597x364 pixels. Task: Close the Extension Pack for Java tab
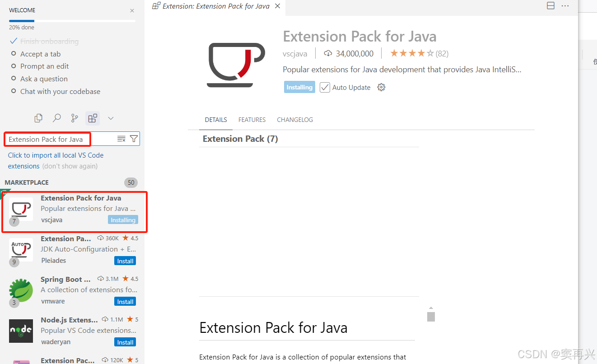tap(278, 6)
